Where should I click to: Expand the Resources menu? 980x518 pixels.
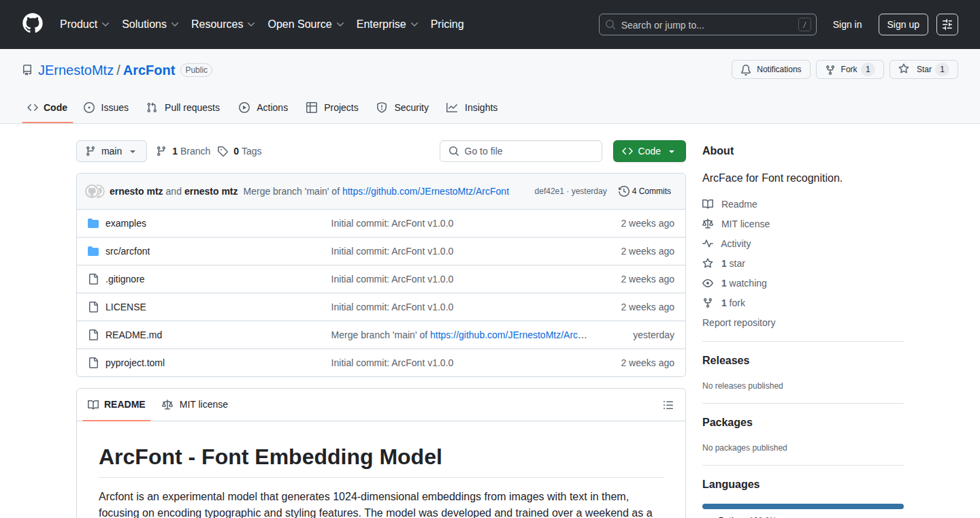pyautogui.click(x=223, y=24)
